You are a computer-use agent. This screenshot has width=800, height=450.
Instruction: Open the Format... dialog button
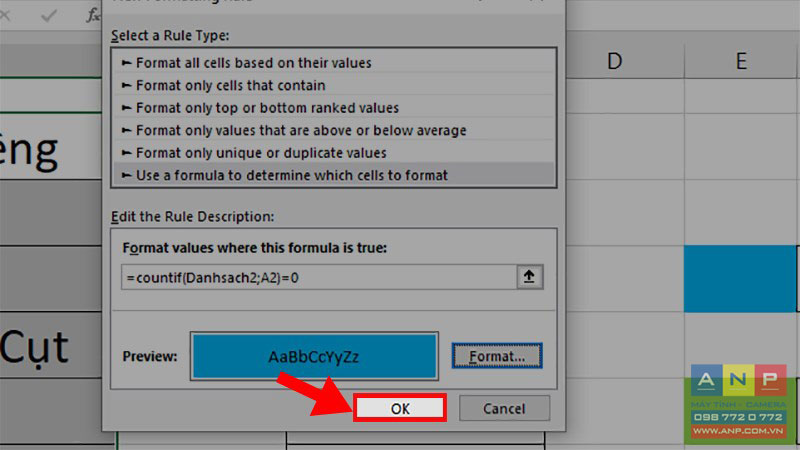click(497, 356)
